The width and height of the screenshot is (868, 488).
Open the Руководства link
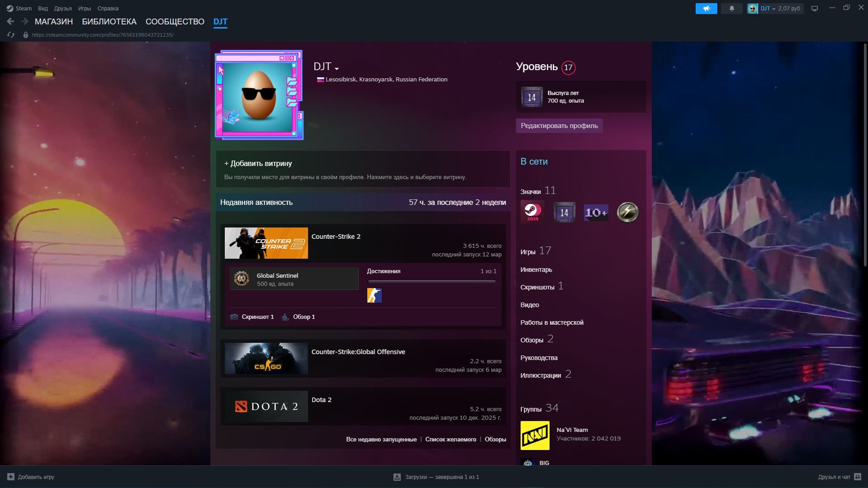click(x=539, y=358)
